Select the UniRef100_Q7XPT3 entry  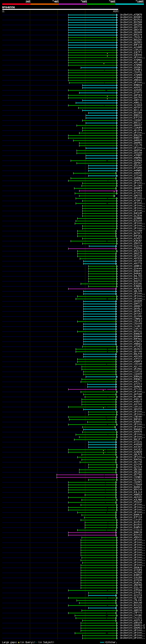point(131,93)
